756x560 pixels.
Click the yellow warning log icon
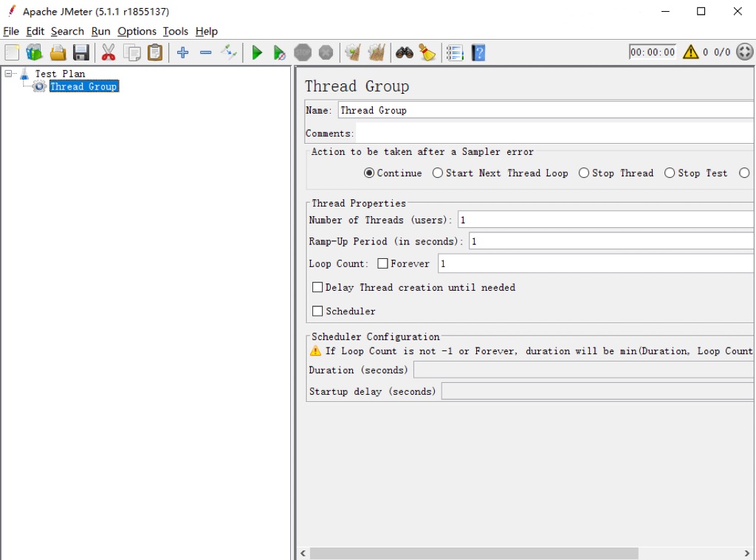coord(690,52)
